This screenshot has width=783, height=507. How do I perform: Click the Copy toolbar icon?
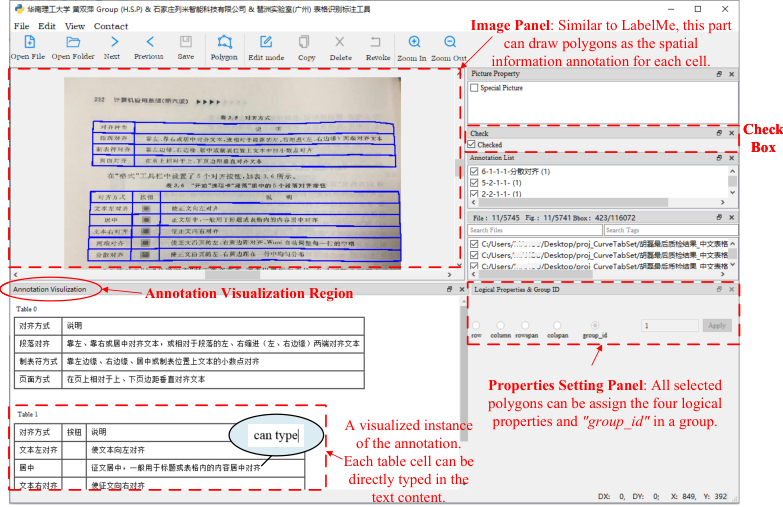coord(304,41)
